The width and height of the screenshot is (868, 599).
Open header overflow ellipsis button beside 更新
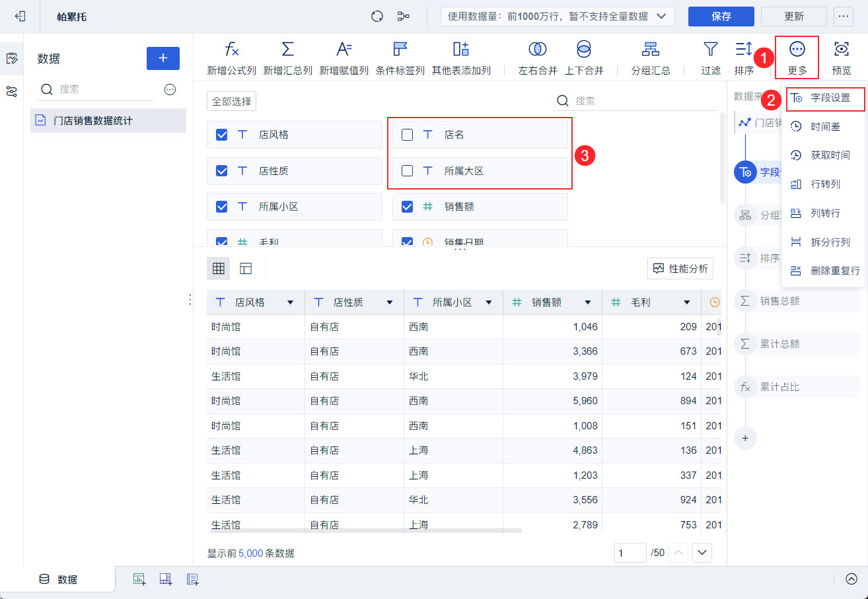844,17
